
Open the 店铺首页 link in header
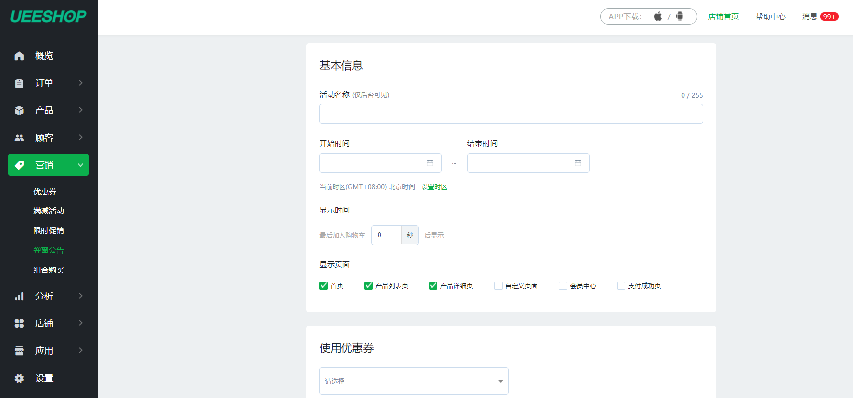pyautogui.click(x=724, y=17)
